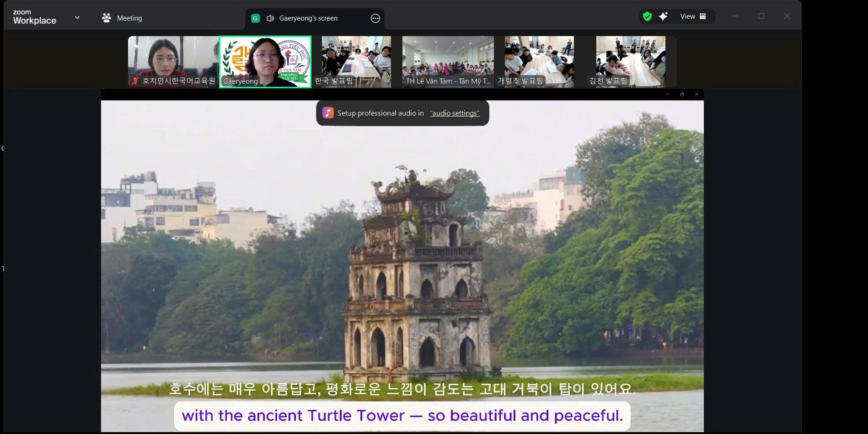
Task: Click the music note professional audio icon
Action: (328, 113)
